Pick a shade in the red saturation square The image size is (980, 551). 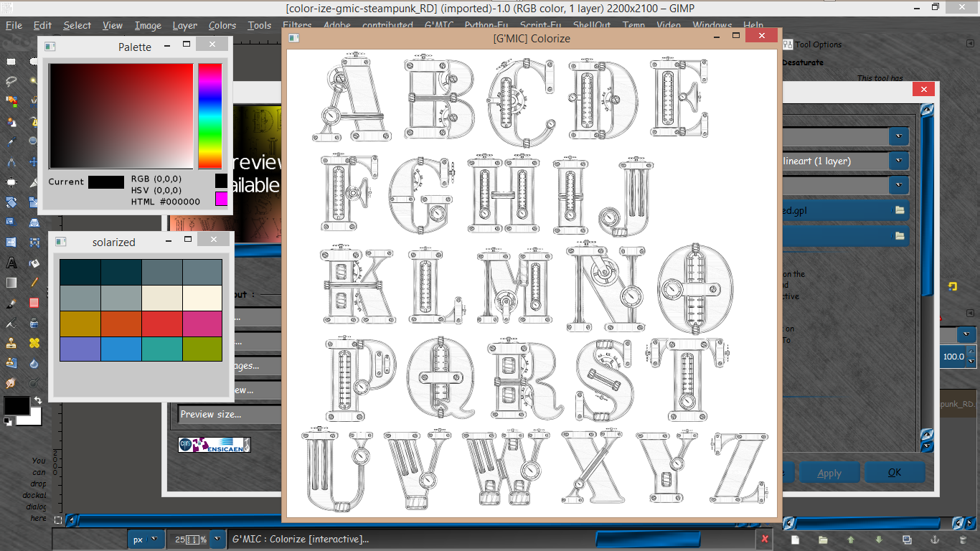[x=121, y=116]
